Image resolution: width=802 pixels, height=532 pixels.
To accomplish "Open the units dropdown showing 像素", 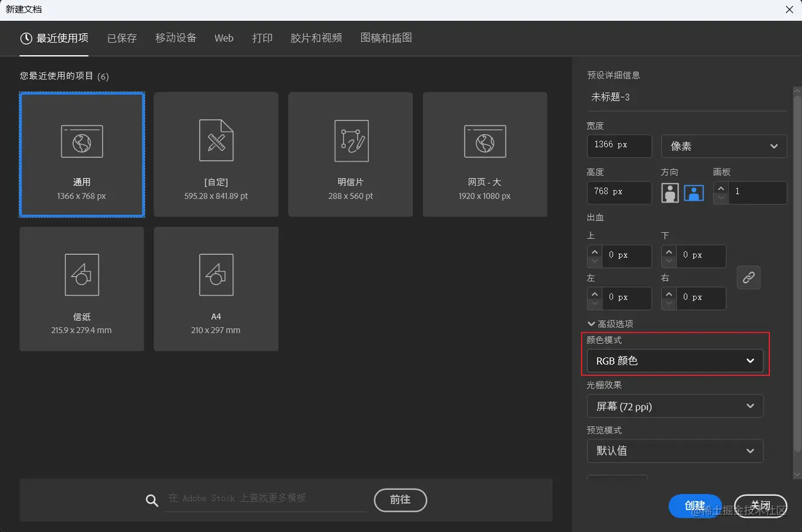I will click(724, 146).
